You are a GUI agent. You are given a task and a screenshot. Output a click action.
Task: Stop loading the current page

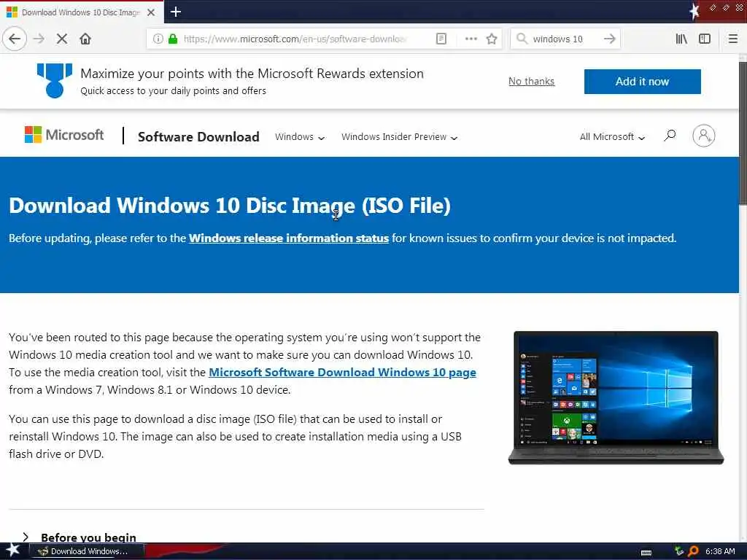pos(61,39)
